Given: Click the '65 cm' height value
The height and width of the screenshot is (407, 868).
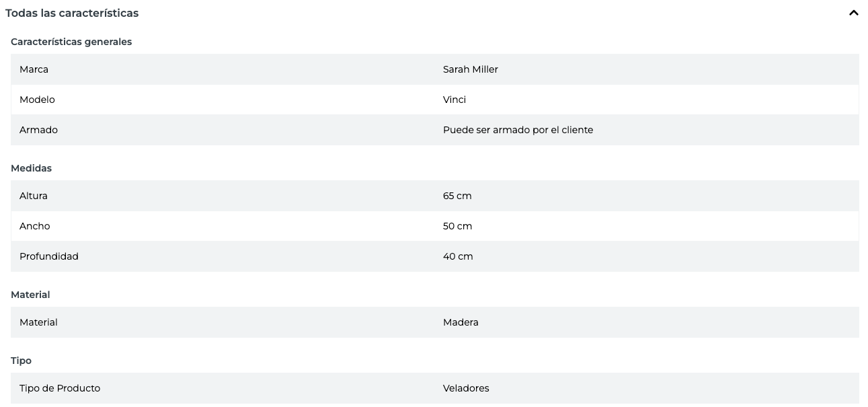Looking at the screenshot, I should (x=457, y=196).
